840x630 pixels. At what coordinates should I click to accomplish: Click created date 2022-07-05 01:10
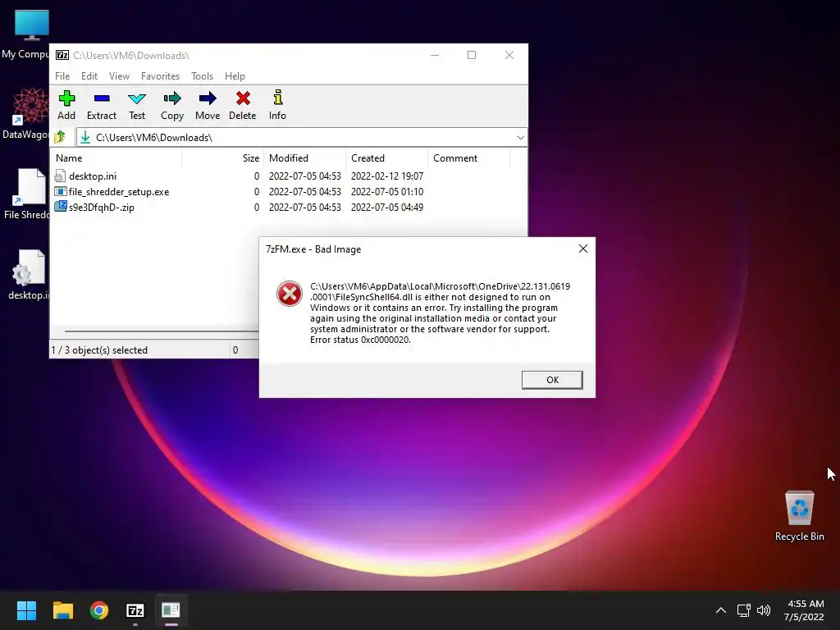387,192
